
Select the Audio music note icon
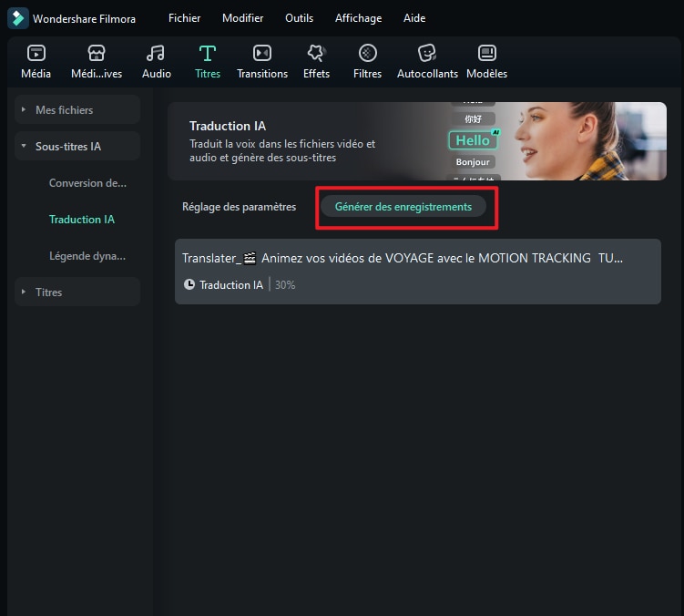click(x=156, y=53)
